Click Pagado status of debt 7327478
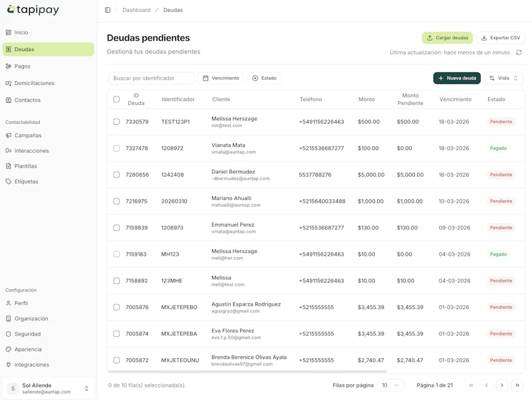Viewport: 532px width, 400px height. click(x=498, y=148)
